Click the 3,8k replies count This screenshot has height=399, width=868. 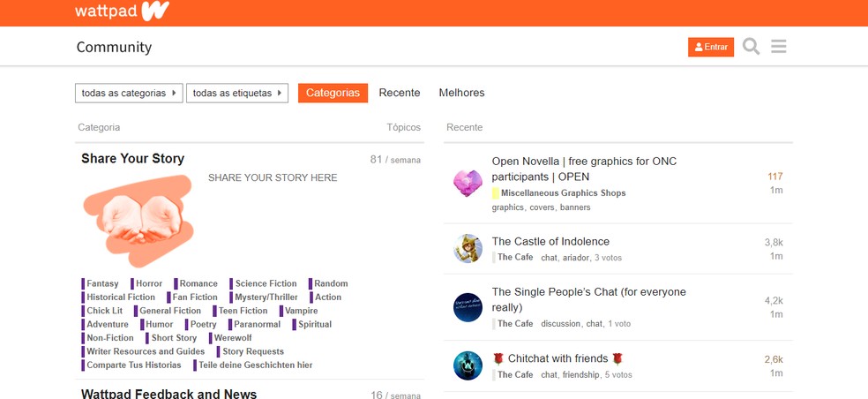pos(774,243)
